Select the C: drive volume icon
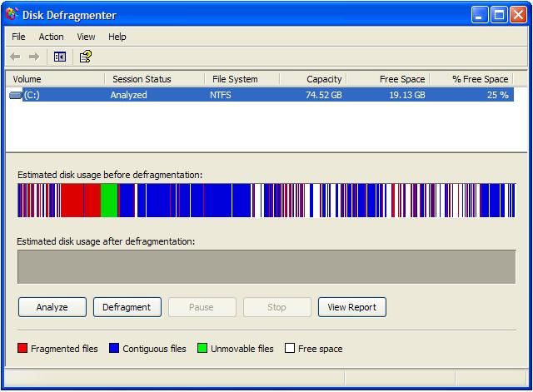 [x=15, y=95]
